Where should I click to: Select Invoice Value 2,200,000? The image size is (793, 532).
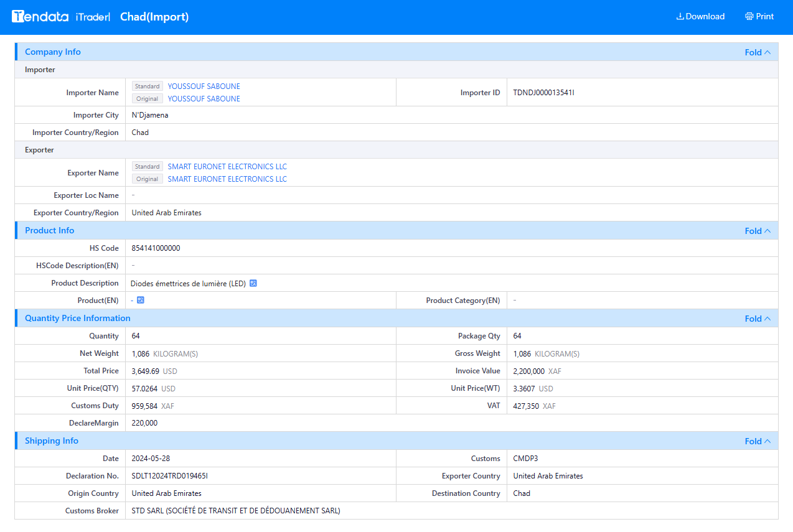[x=528, y=371]
